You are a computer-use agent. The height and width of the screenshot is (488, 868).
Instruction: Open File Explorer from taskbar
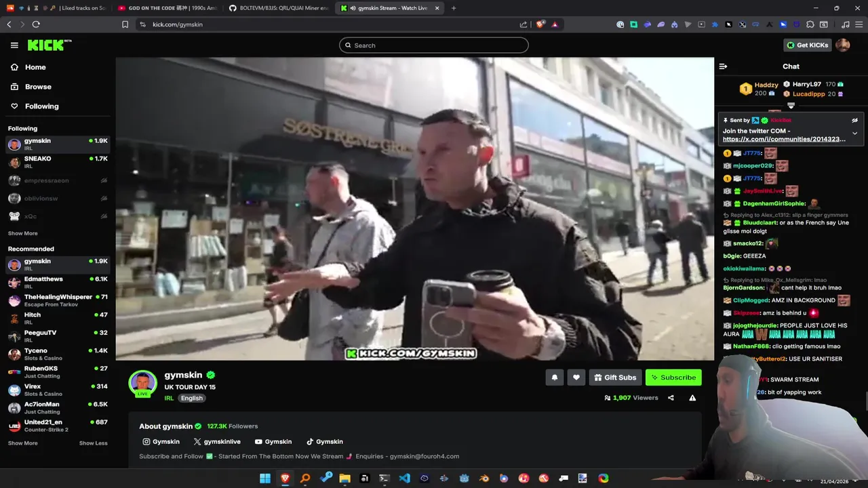345,479
